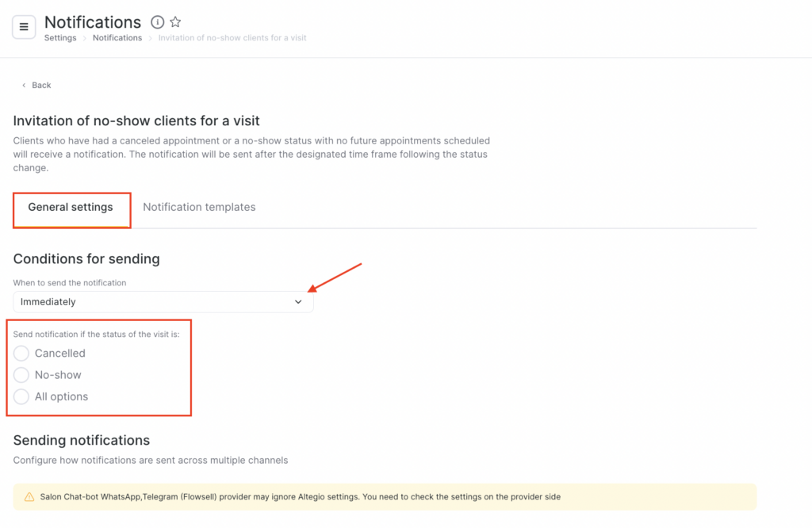Open the When to send notification dropdown
This screenshot has height=528, width=812.
[x=163, y=302]
